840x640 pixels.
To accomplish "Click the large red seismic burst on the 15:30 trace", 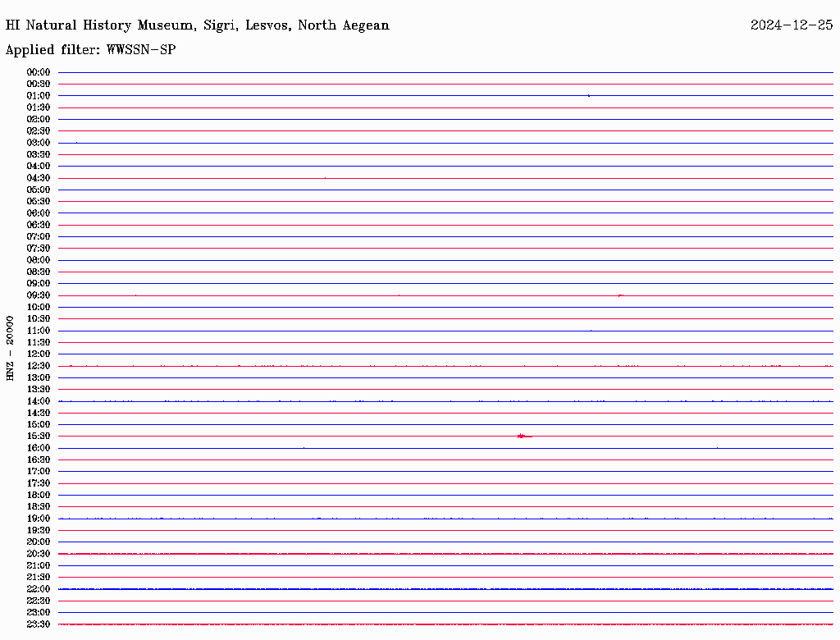I will tap(523, 436).
